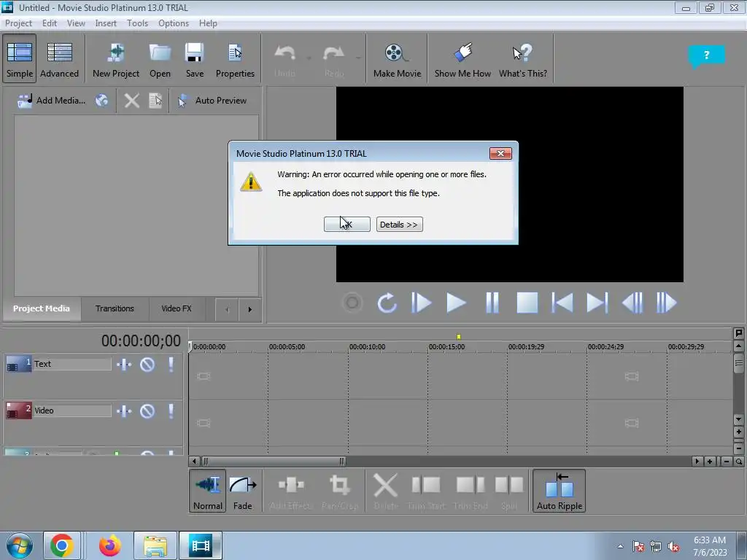
Task: Click the Save floppy disk icon
Action: (x=194, y=59)
